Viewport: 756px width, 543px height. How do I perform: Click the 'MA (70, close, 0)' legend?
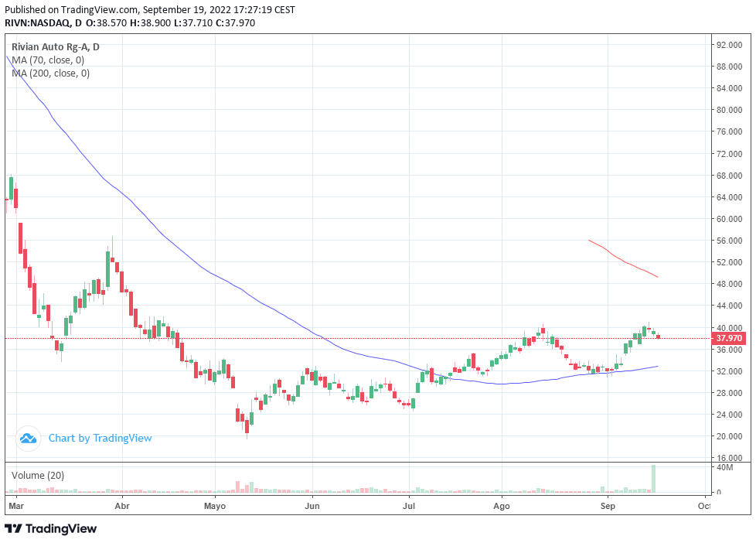coord(48,60)
